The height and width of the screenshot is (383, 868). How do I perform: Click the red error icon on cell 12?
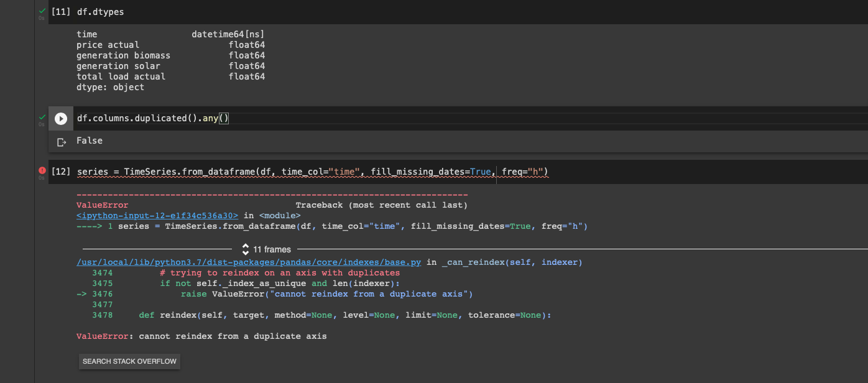point(41,169)
